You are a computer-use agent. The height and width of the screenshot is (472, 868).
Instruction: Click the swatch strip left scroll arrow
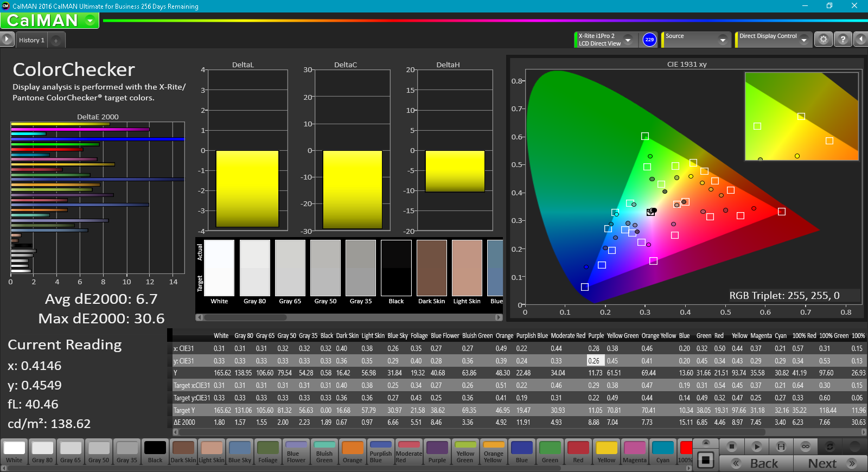(x=199, y=317)
